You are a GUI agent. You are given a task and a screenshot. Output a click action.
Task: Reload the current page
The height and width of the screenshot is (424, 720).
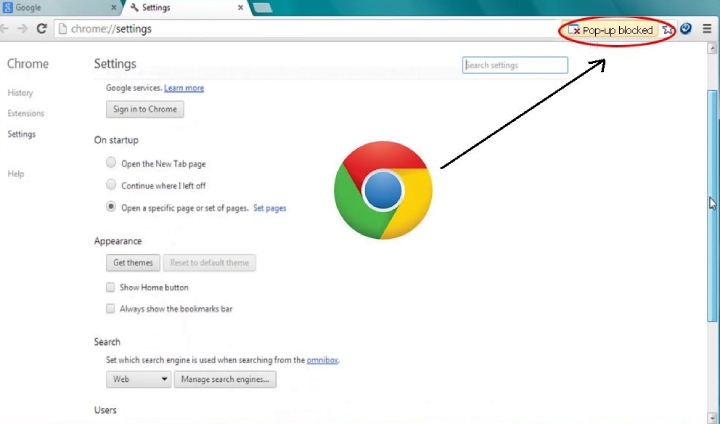tap(41, 28)
